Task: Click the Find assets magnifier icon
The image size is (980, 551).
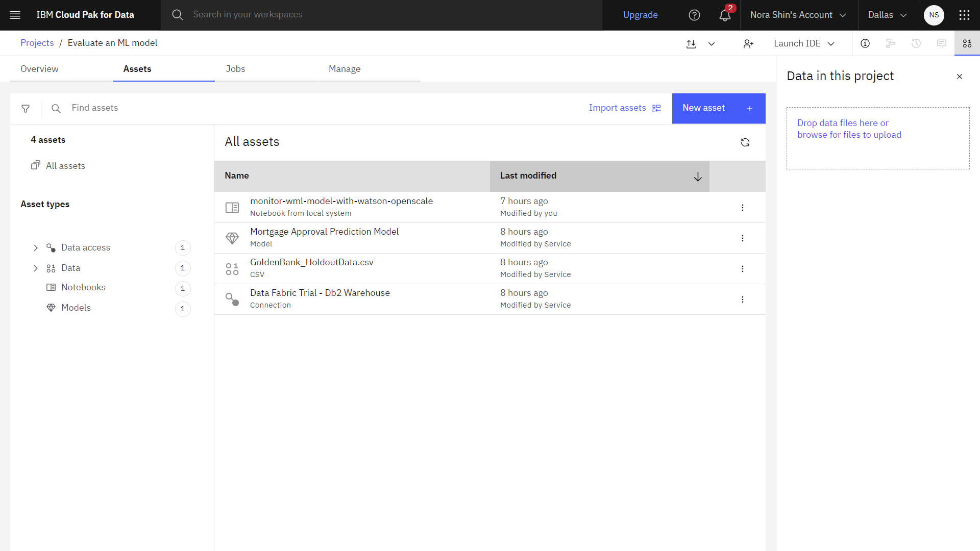Action: click(x=56, y=108)
